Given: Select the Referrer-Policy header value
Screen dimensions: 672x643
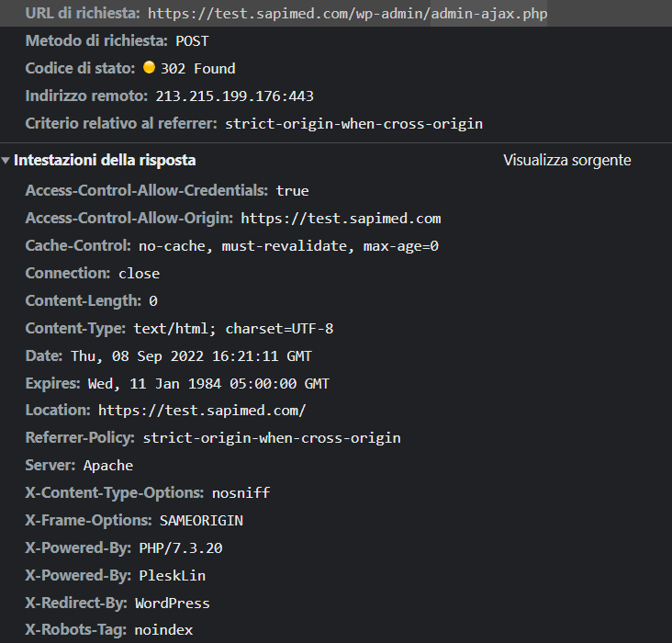Looking at the screenshot, I should [272, 438].
